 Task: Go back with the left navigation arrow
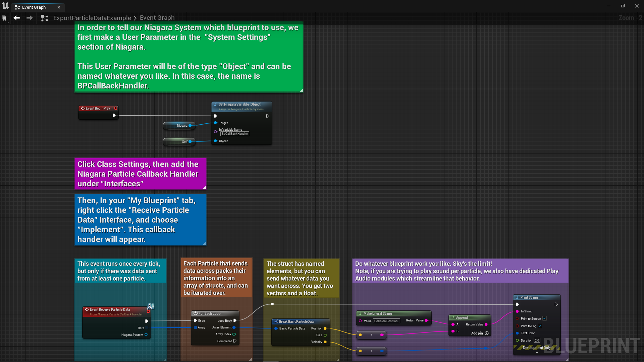(16, 18)
